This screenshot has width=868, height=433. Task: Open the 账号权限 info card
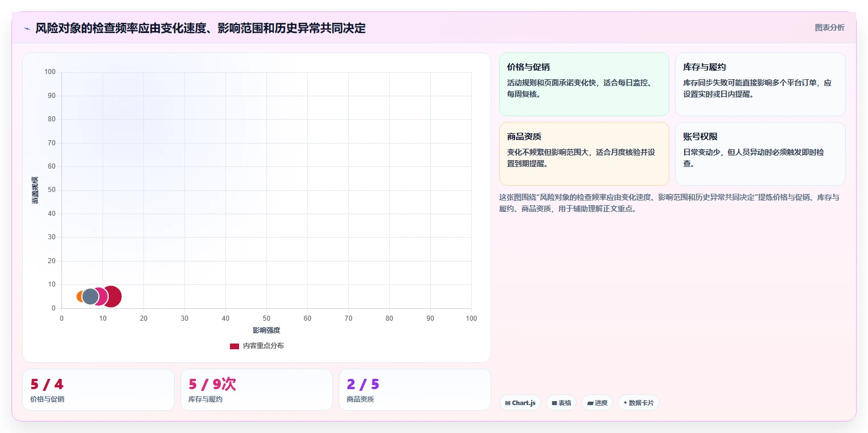coord(760,154)
